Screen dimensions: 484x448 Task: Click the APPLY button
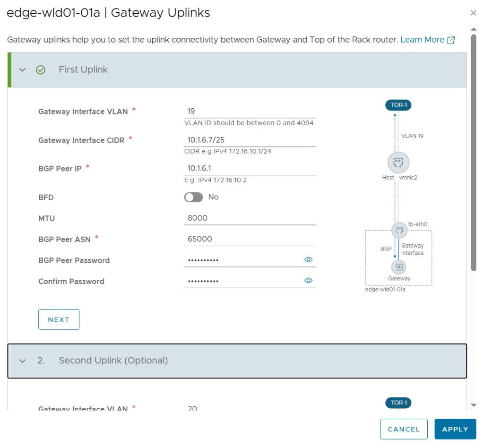tap(455, 429)
